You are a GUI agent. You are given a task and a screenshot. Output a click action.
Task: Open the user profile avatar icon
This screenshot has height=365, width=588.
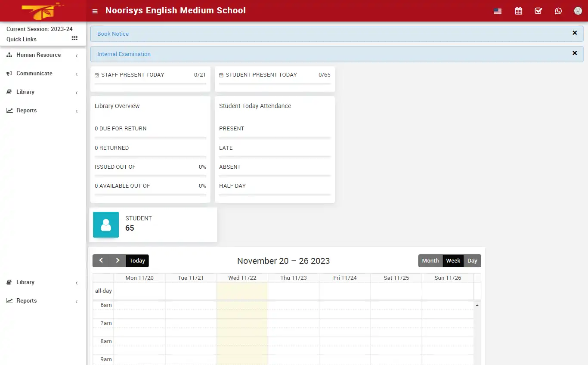tap(578, 11)
